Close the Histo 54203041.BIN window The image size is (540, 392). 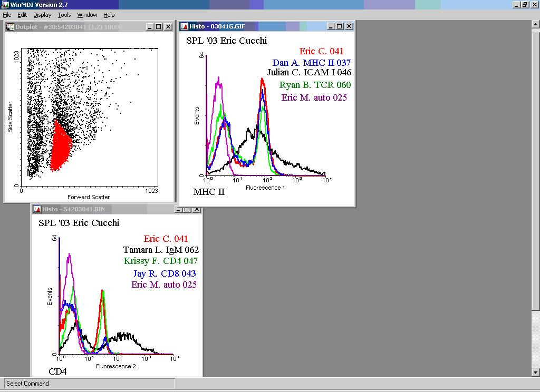197,209
